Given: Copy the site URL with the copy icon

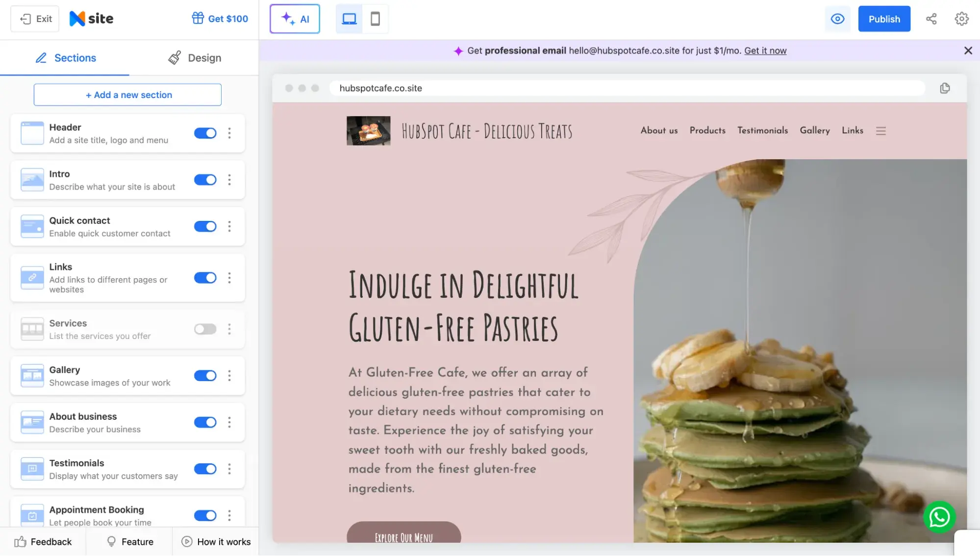Looking at the screenshot, I should (944, 88).
